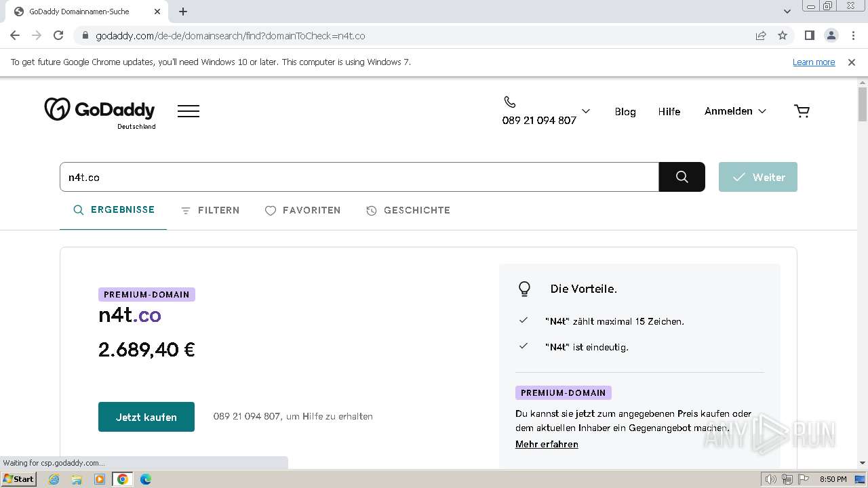The width and height of the screenshot is (868, 488).
Task: Open media player from taskbar
Action: [100, 479]
